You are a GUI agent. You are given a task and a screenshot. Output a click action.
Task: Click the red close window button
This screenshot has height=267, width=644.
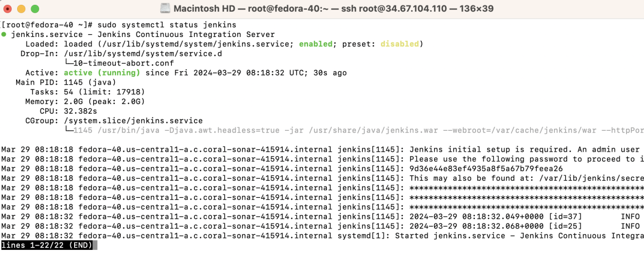coord(9,9)
